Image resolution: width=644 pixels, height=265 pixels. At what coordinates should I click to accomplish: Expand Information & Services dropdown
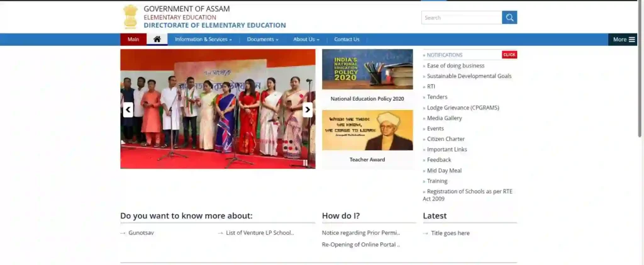(x=203, y=39)
